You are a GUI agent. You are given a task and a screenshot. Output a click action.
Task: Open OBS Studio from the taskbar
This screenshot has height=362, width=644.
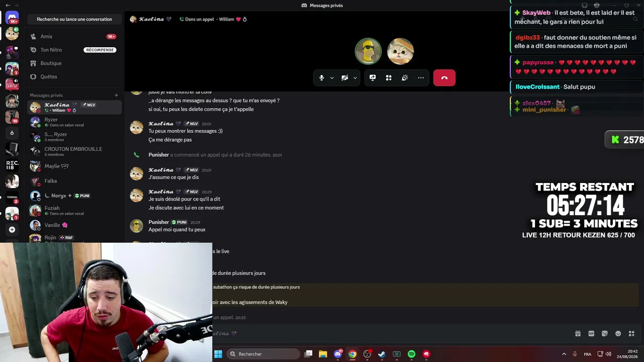coord(367,354)
